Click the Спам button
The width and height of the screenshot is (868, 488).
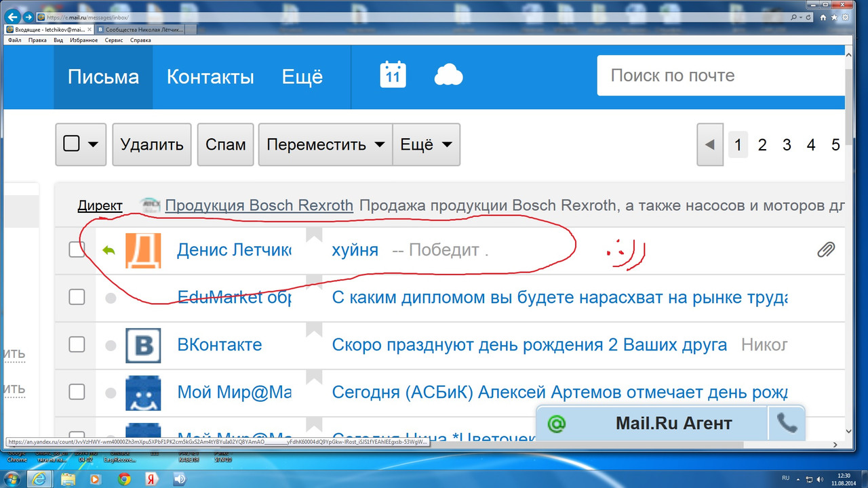coord(226,144)
